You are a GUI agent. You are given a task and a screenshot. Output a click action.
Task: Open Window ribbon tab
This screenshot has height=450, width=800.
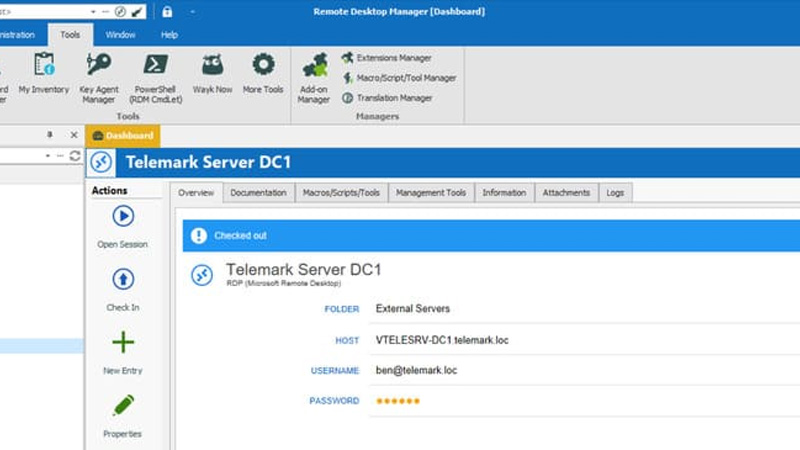pyautogui.click(x=120, y=35)
